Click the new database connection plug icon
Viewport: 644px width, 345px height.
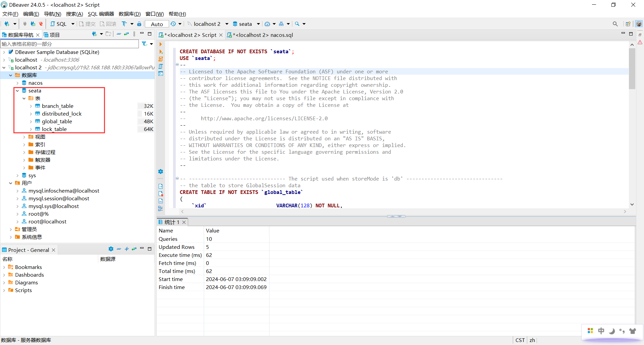[x=7, y=24]
